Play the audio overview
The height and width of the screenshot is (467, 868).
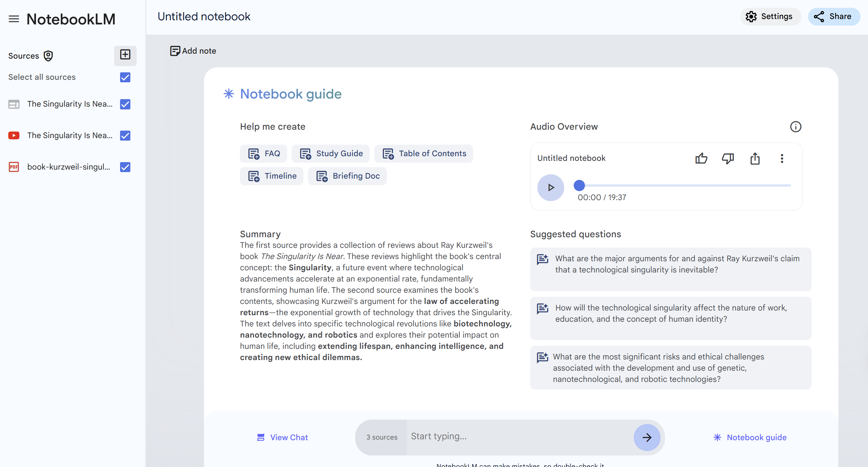pyautogui.click(x=550, y=188)
